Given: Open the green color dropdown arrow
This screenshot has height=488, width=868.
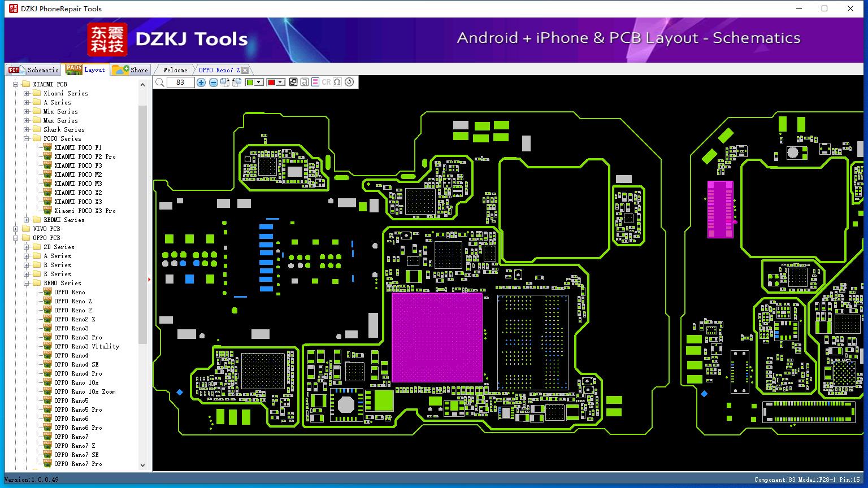Looking at the screenshot, I should point(259,82).
